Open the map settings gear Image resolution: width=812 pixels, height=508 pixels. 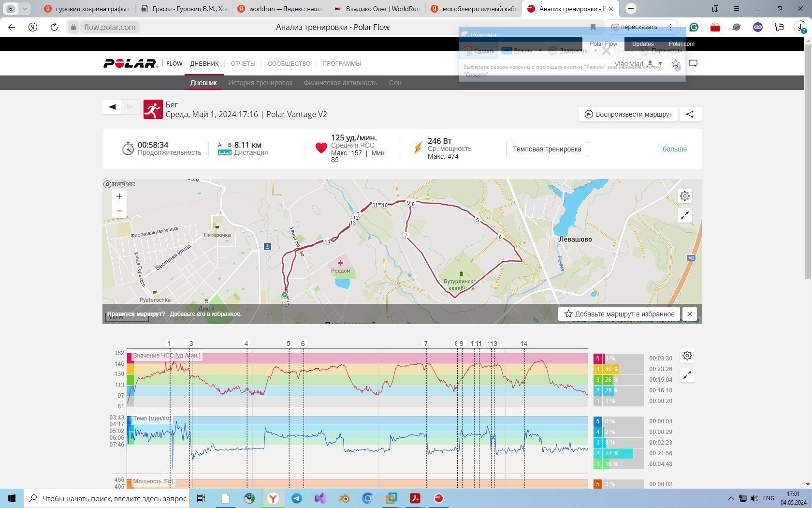click(x=685, y=196)
